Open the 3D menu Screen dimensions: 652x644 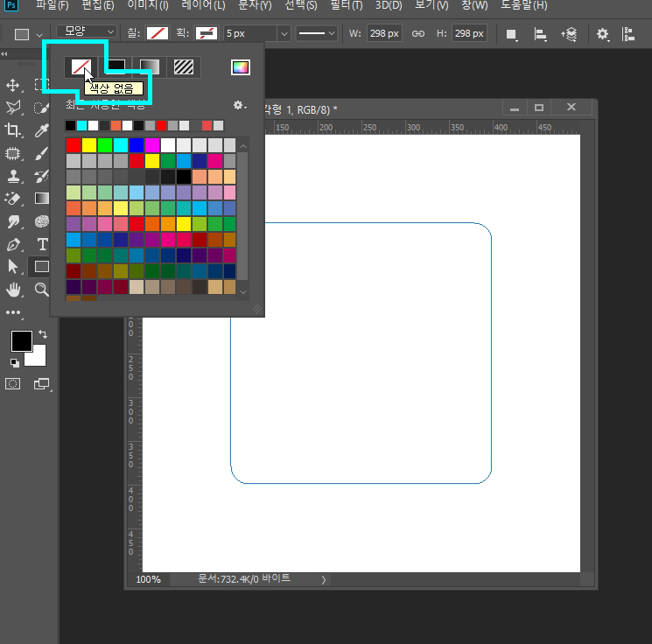tap(389, 5)
